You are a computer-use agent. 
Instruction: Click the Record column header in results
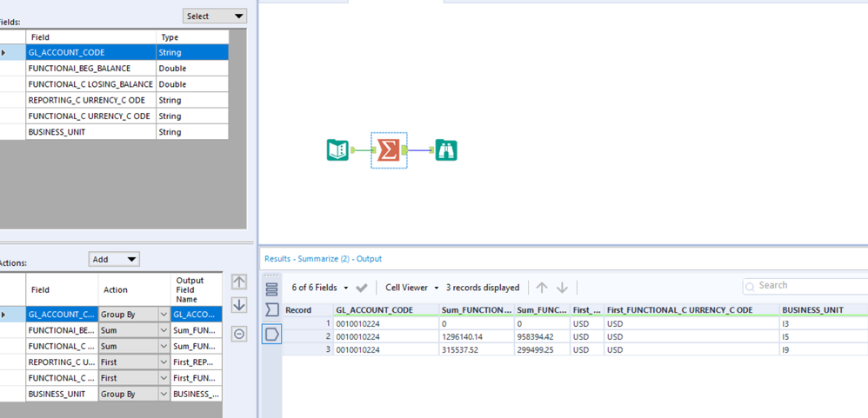308,310
